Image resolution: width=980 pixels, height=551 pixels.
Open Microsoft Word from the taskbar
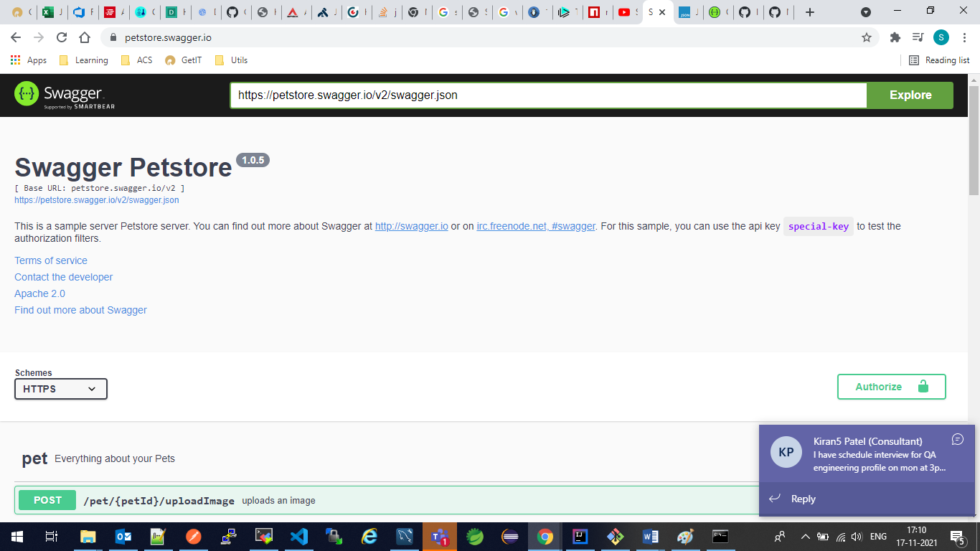point(650,536)
